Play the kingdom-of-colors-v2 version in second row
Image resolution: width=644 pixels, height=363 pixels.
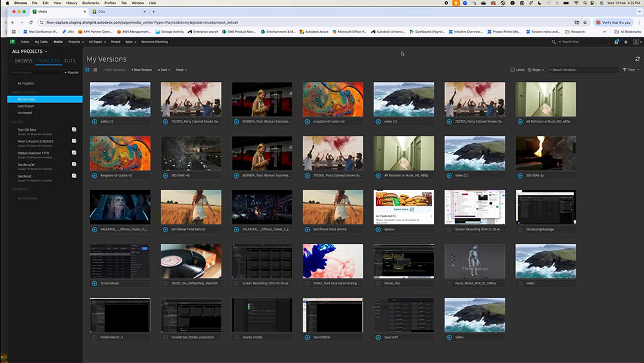pos(95,175)
